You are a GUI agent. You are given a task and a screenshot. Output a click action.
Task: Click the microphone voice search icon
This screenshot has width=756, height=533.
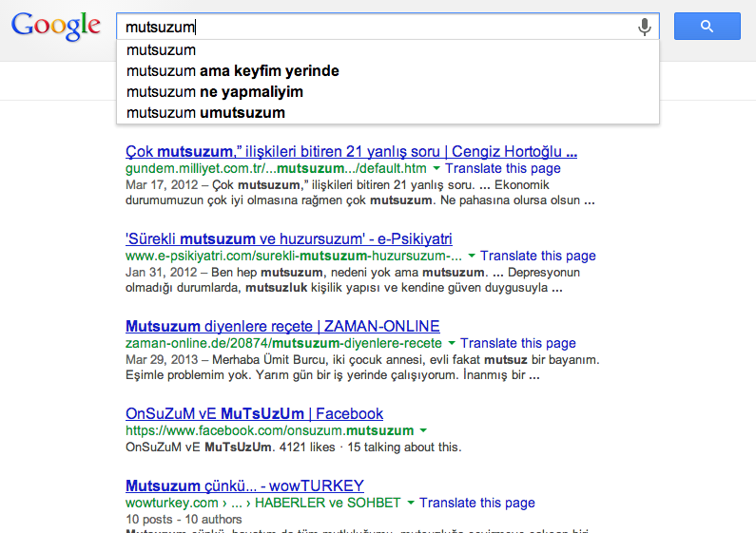pyautogui.click(x=644, y=27)
